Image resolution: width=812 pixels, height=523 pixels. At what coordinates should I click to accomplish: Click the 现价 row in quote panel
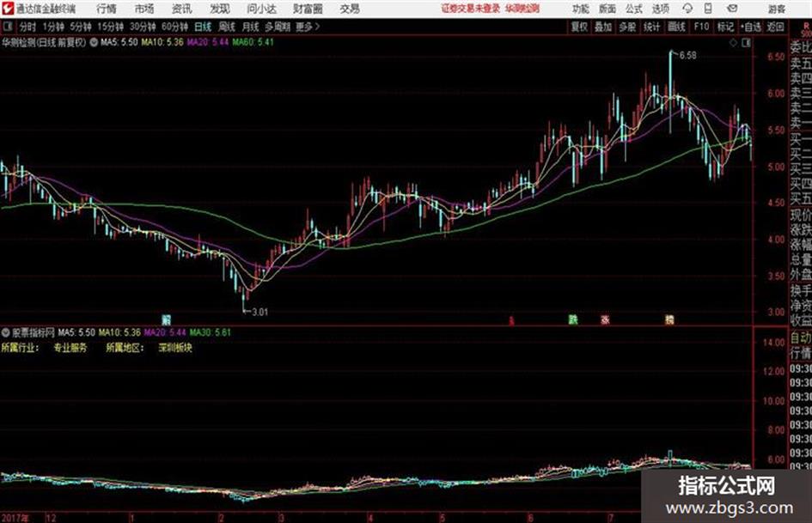801,215
